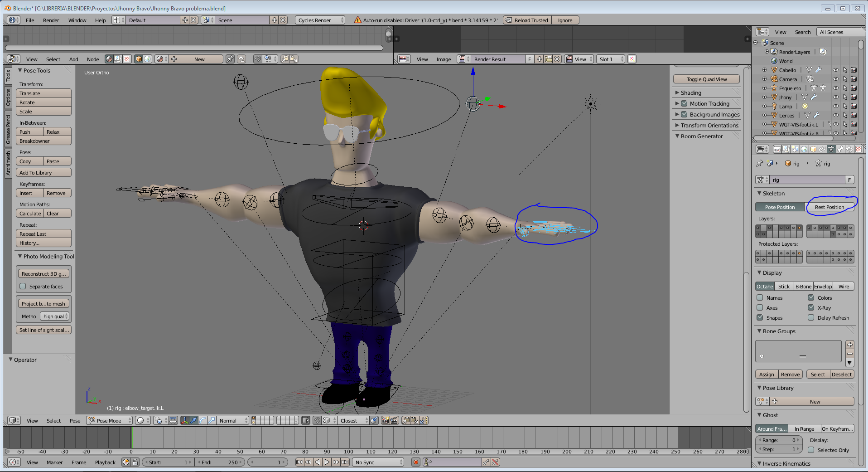Open the Object properties tab icon
Screen dimensions: 868x472
(813, 149)
